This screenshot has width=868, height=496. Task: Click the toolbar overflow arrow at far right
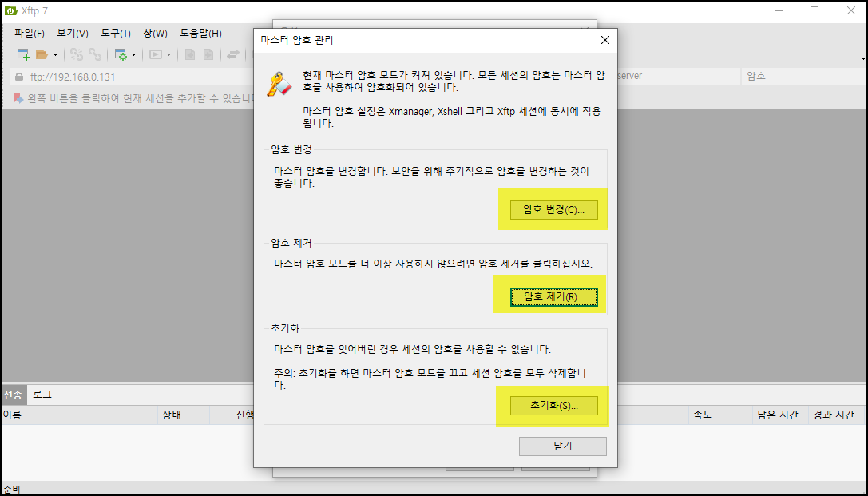tap(863, 58)
